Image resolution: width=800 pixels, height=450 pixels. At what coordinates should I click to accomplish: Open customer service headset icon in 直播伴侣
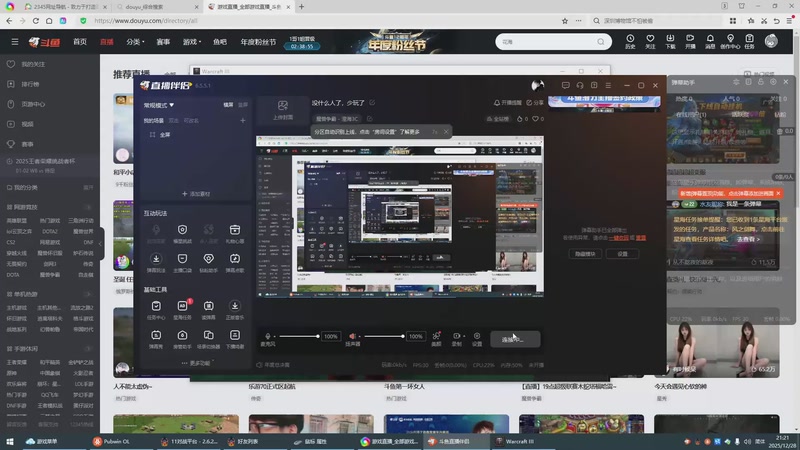pyautogui.click(x=580, y=85)
